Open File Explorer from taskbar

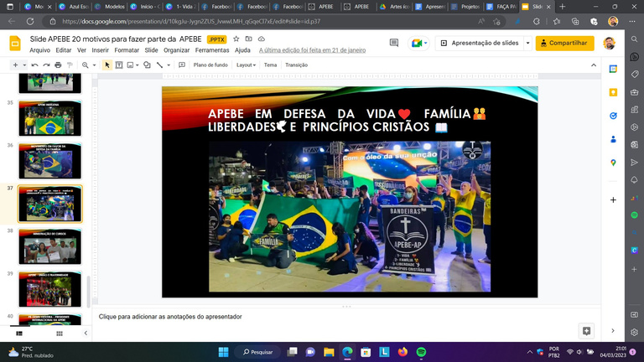(329, 352)
